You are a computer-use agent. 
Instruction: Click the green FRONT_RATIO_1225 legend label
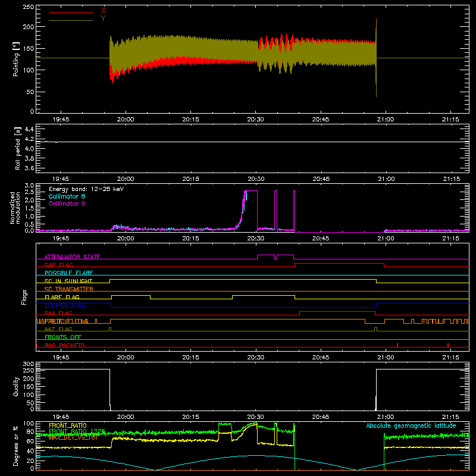pos(77,431)
